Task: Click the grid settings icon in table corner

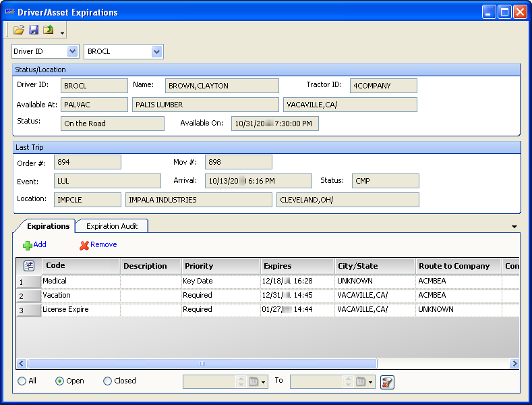Action: point(30,266)
